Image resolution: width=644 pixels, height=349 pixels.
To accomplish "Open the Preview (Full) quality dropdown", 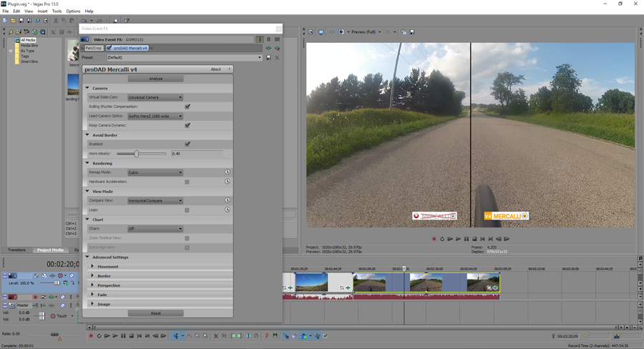I will [x=366, y=32].
